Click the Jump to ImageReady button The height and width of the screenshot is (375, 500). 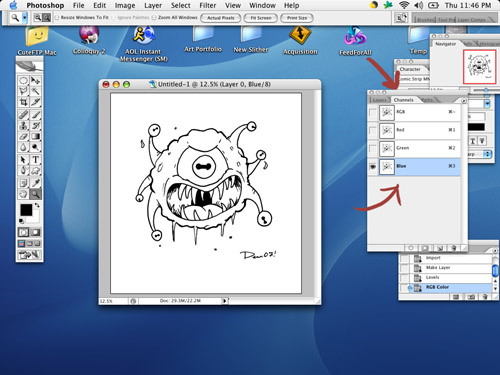pyautogui.click(x=30, y=255)
